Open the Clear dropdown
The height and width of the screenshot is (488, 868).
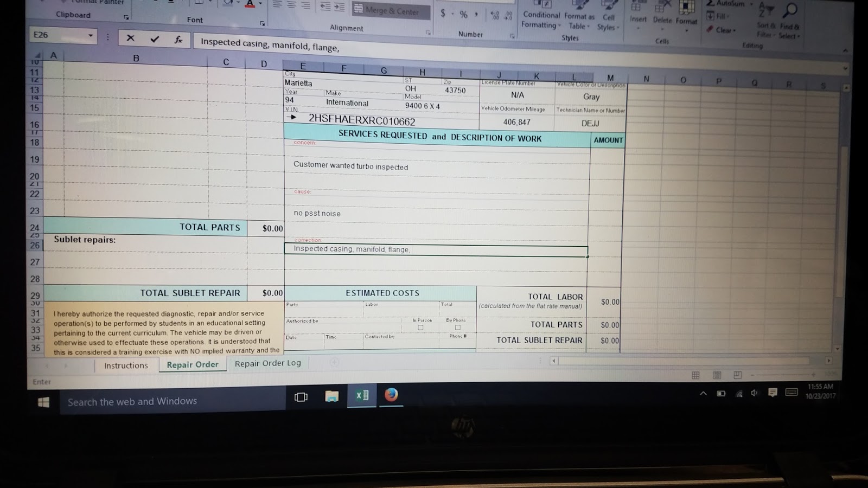[x=721, y=30]
